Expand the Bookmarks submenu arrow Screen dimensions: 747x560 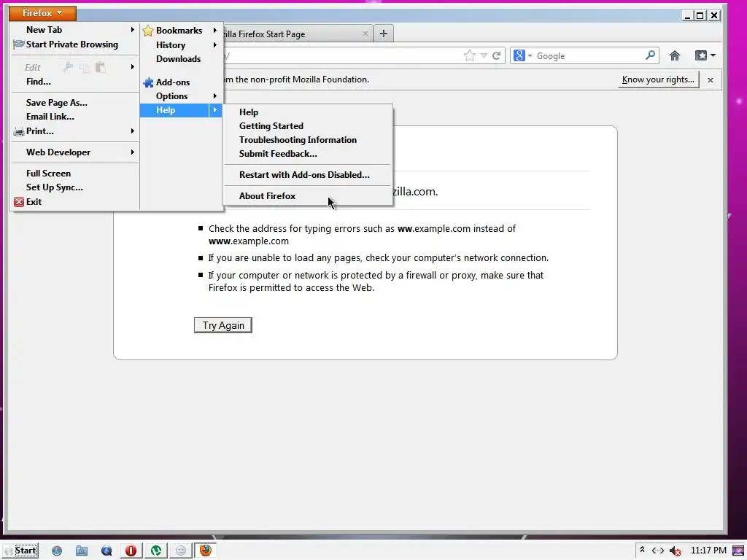tap(215, 31)
